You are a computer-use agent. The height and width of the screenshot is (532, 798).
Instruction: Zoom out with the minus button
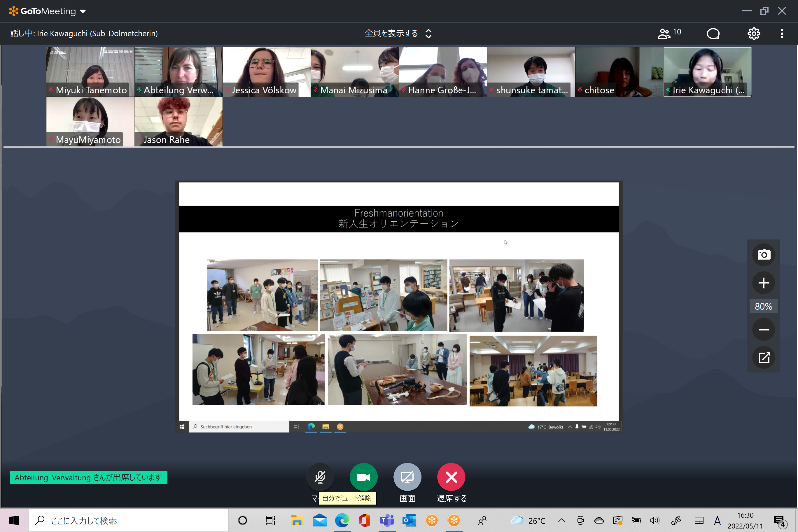pyautogui.click(x=763, y=330)
